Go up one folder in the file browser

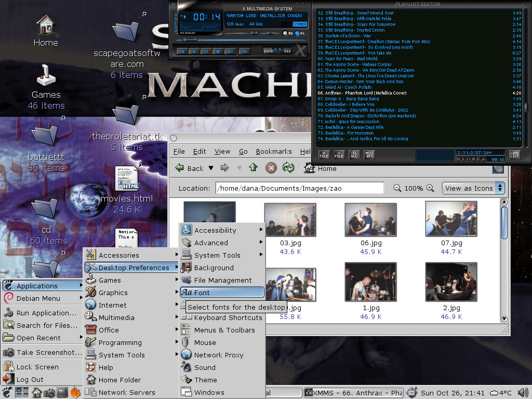pyautogui.click(x=253, y=167)
